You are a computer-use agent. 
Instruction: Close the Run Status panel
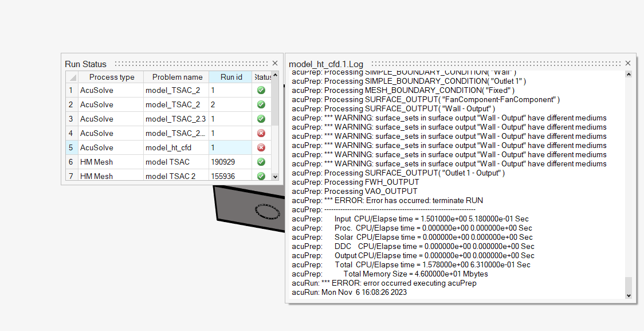click(x=275, y=63)
